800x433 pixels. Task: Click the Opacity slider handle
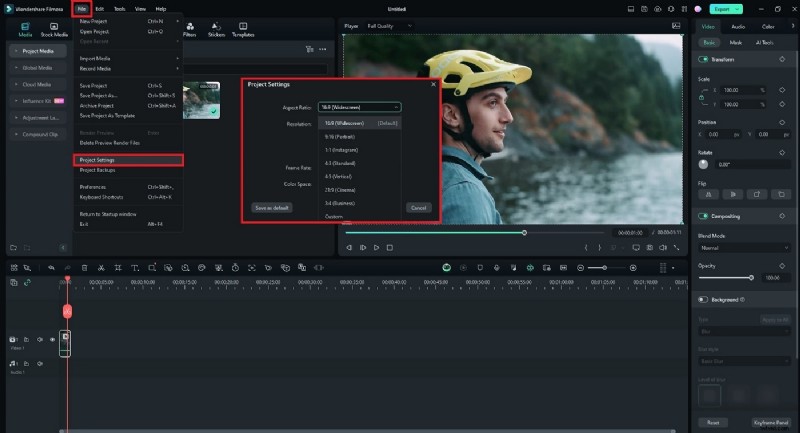751,278
